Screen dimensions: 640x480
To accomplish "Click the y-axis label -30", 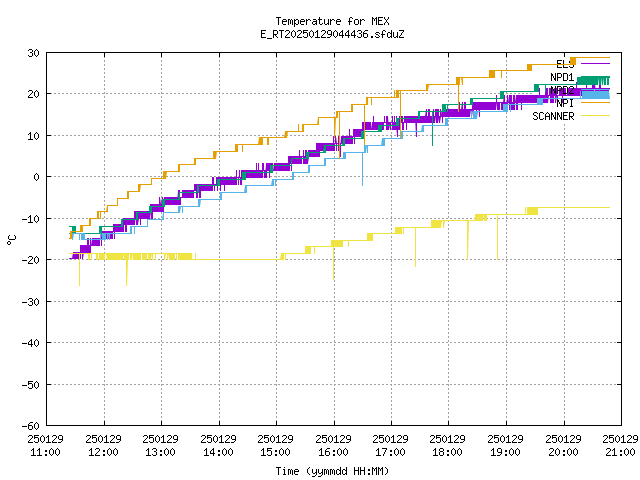I will [x=31, y=302].
